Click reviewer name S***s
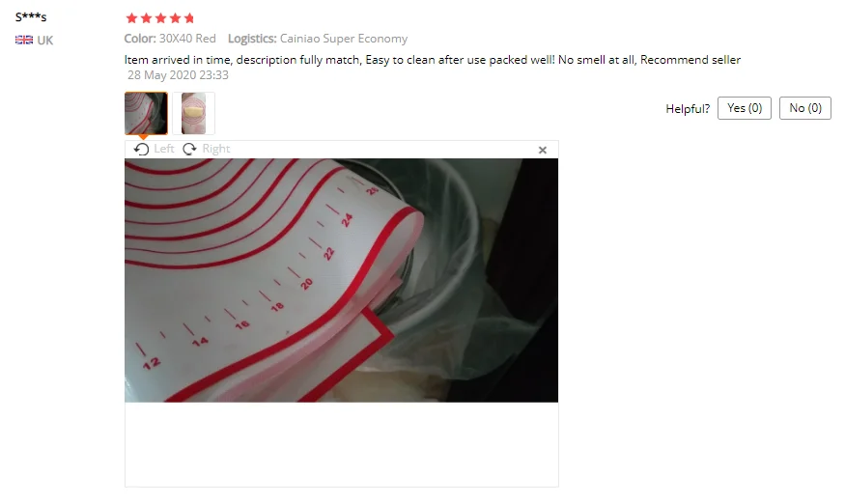 (31, 16)
